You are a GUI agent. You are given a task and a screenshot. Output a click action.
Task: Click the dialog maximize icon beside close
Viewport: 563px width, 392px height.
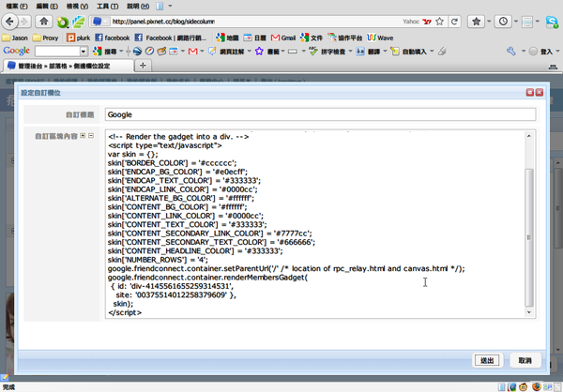(530, 93)
